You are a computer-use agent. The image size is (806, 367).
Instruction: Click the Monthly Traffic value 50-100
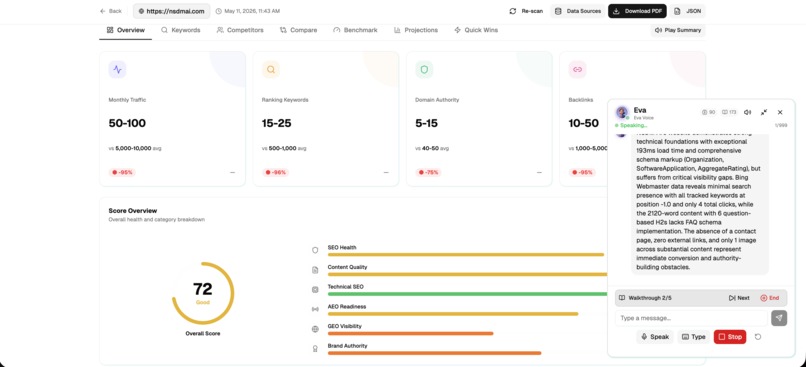127,123
